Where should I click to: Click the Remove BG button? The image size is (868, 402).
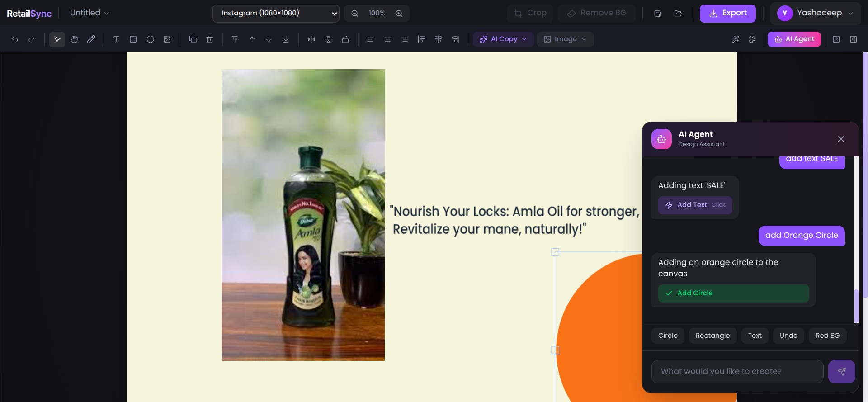pos(597,14)
